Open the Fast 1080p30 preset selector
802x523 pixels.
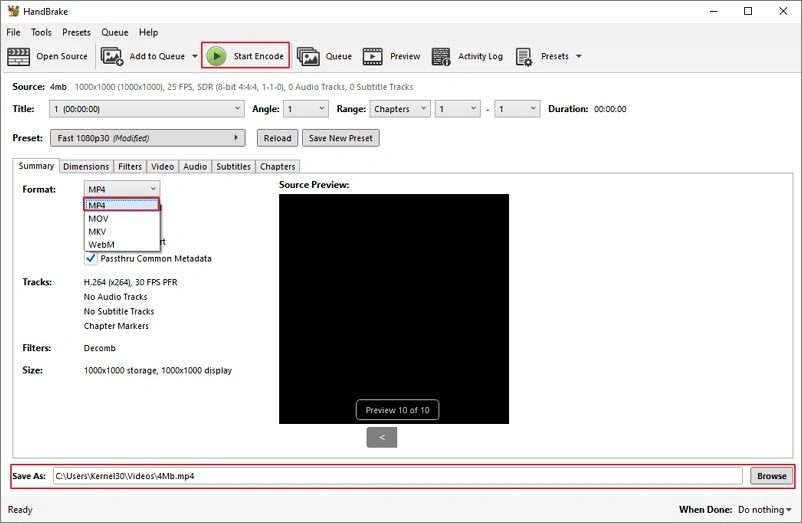[147, 138]
